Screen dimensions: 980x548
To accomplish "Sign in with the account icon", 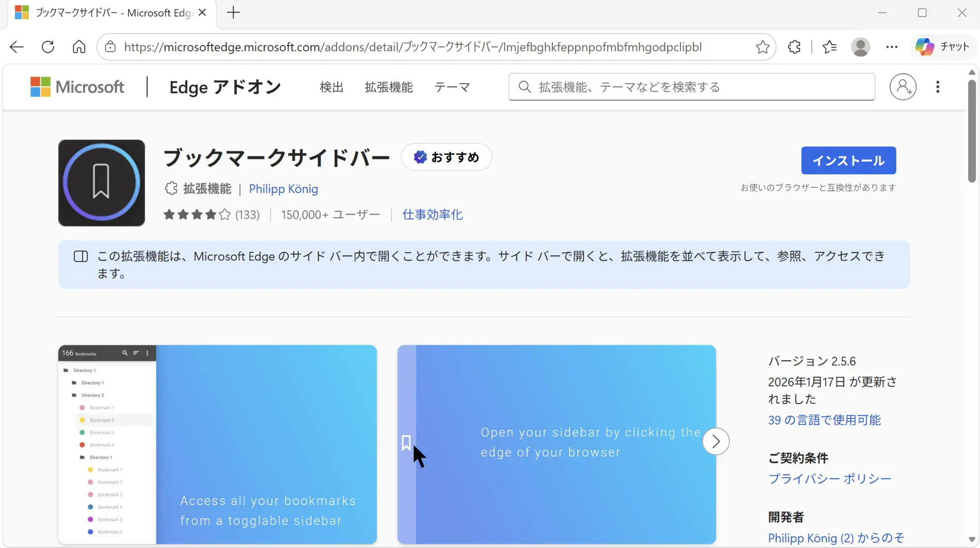I will (x=903, y=87).
